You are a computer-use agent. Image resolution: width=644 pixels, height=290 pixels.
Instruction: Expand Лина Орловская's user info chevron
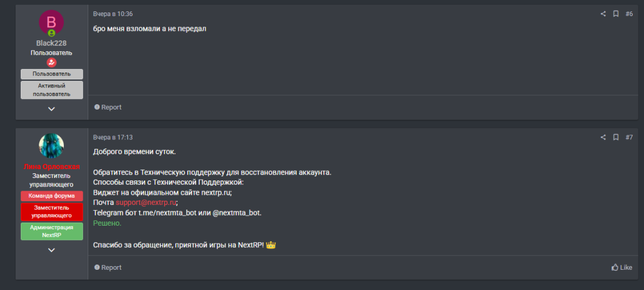click(x=51, y=250)
